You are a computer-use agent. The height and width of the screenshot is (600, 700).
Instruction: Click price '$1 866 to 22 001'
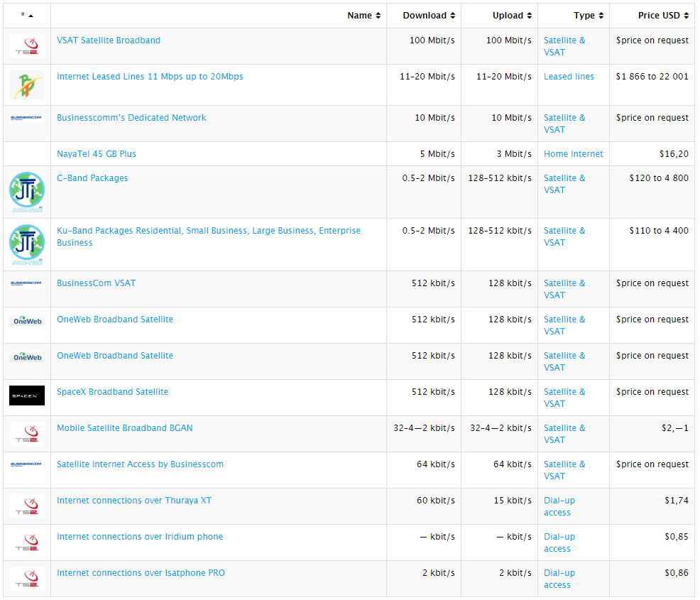click(652, 77)
